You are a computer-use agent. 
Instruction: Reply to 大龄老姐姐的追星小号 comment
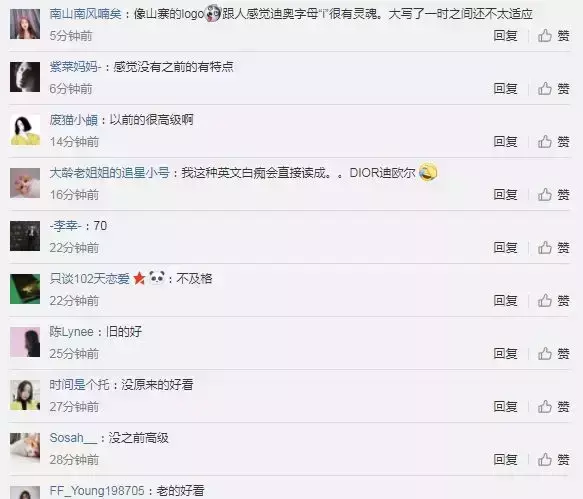pyautogui.click(x=505, y=194)
